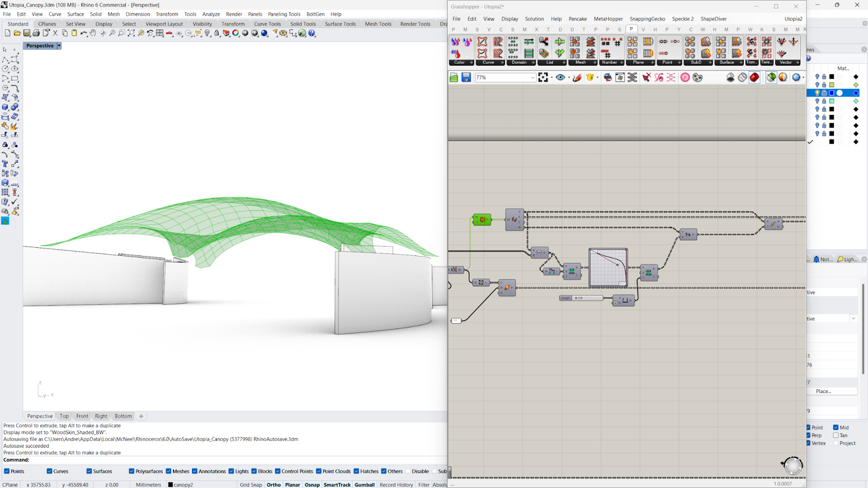This screenshot has width=868, height=488.
Task: Click the padlock Lock Objects icon in Rhino
Action: tap(217, 33)
